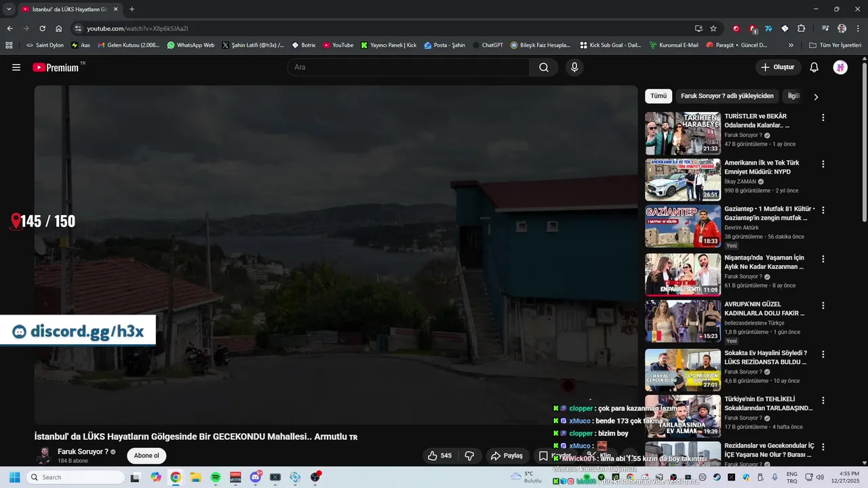The image size is (868, 488).
Task: Open options for Türkiye'nin En TEHLİKELİ video
Action: [823, 400]
